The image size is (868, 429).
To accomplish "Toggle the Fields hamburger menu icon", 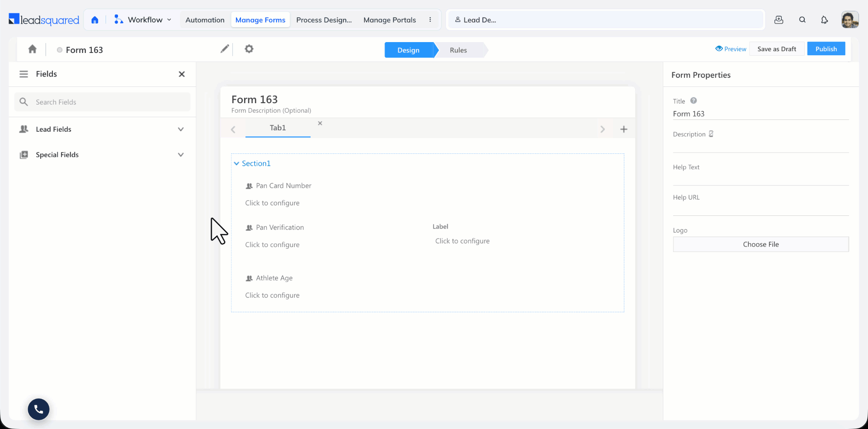I will click(24, 74).
